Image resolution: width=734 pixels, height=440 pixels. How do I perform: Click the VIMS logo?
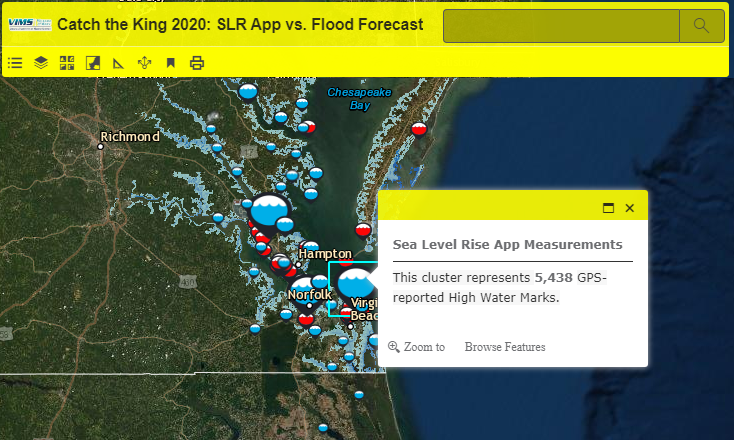30,24
